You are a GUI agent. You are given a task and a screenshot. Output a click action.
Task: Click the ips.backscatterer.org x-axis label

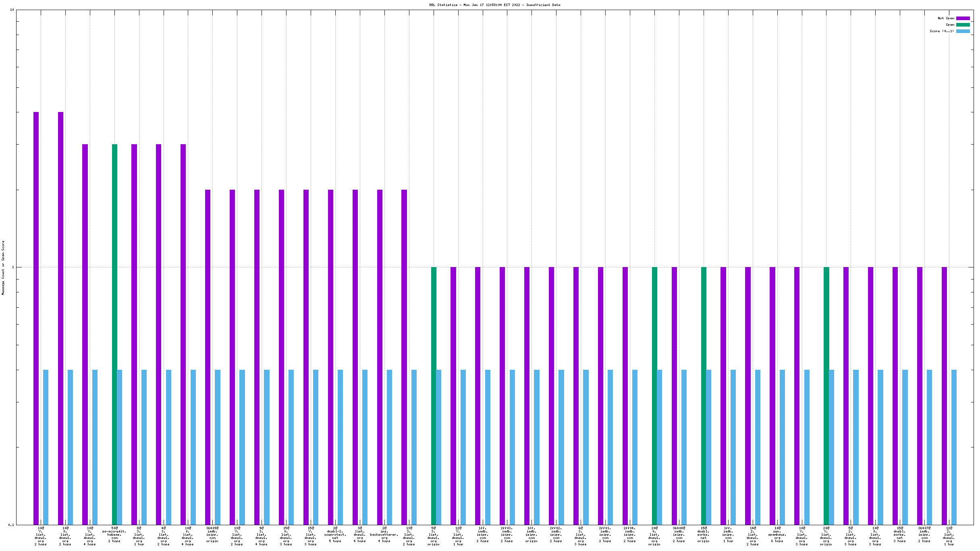pyautogui.click(x=384, y=534)
